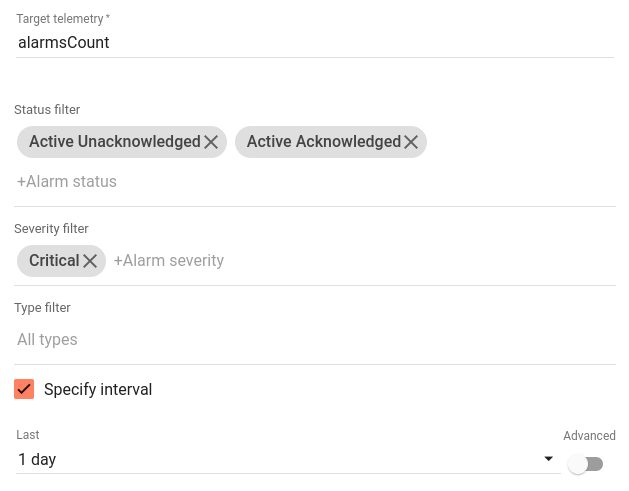
Task: Remove the Active Acknowledged status chip
Action: click(411, 142)
